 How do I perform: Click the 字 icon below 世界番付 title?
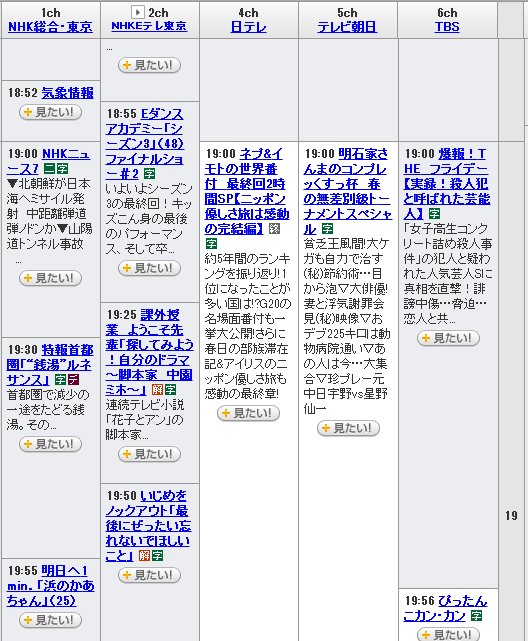click(211, 244)
